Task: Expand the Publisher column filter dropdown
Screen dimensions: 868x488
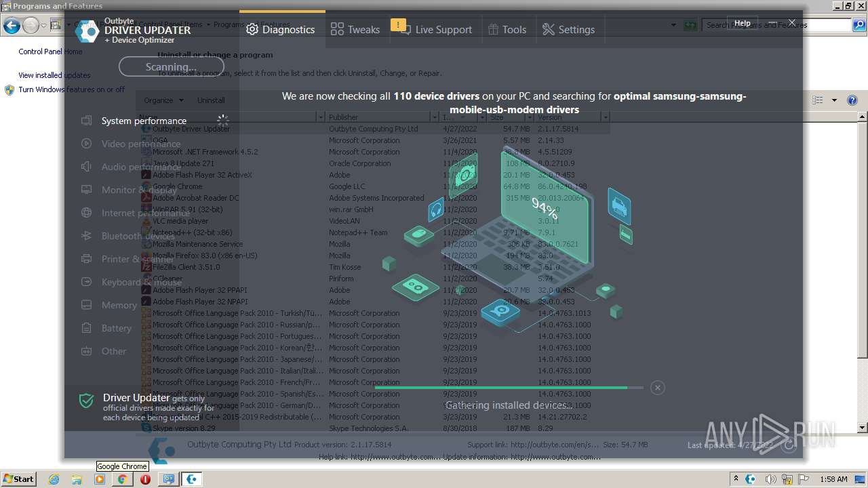Action: [435, 117]
